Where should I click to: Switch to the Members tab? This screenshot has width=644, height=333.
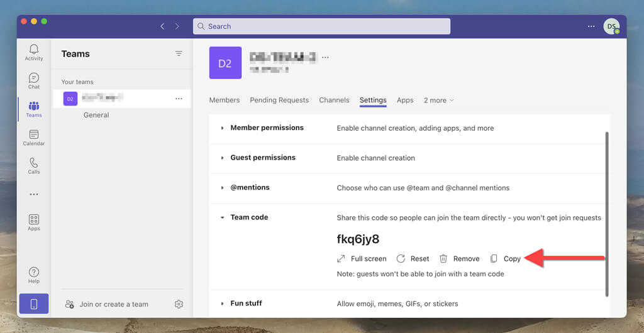pos(225,101)
